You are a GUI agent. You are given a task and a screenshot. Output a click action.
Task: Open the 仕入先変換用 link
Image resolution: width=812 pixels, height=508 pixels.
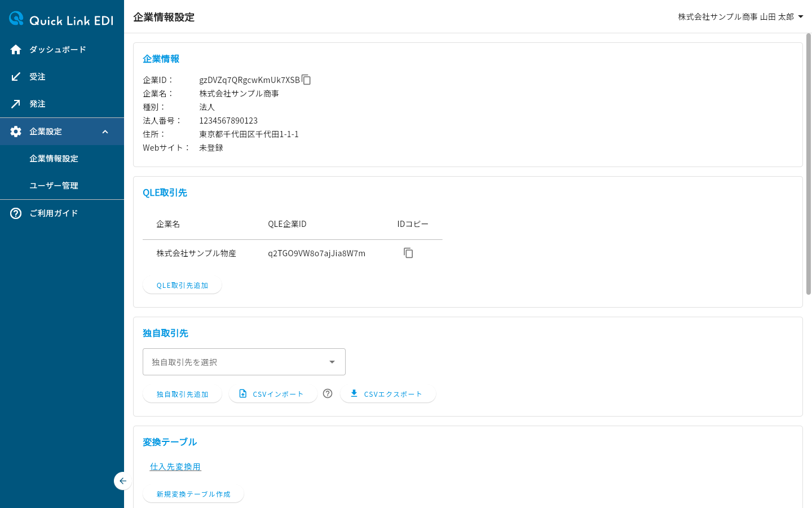click(x=175, y=467)
